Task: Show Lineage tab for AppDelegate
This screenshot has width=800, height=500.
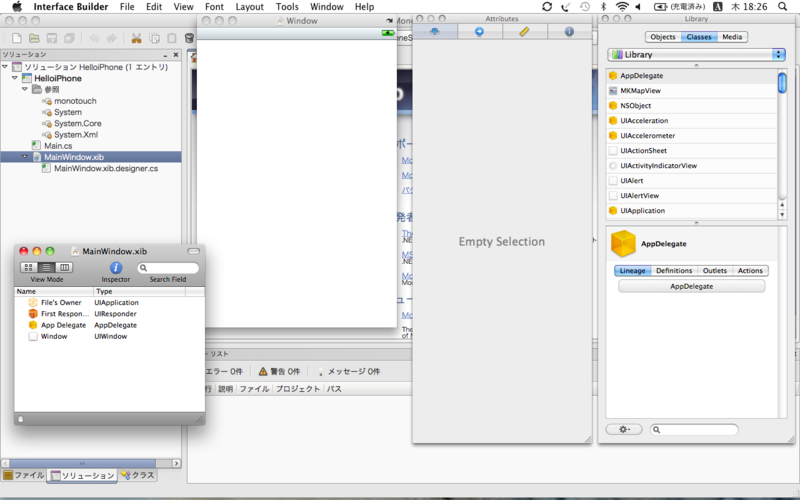Action: (633, 270)
